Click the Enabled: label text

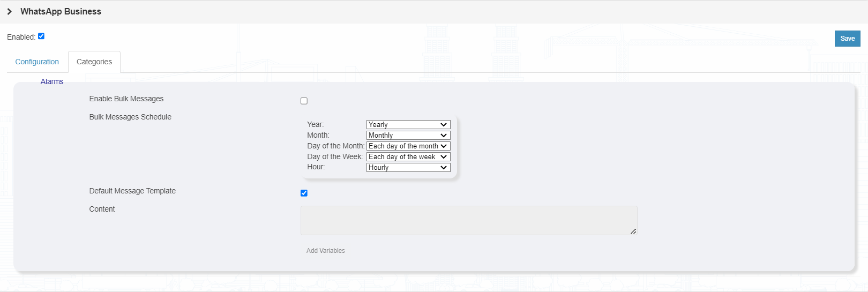coord(21,37)
